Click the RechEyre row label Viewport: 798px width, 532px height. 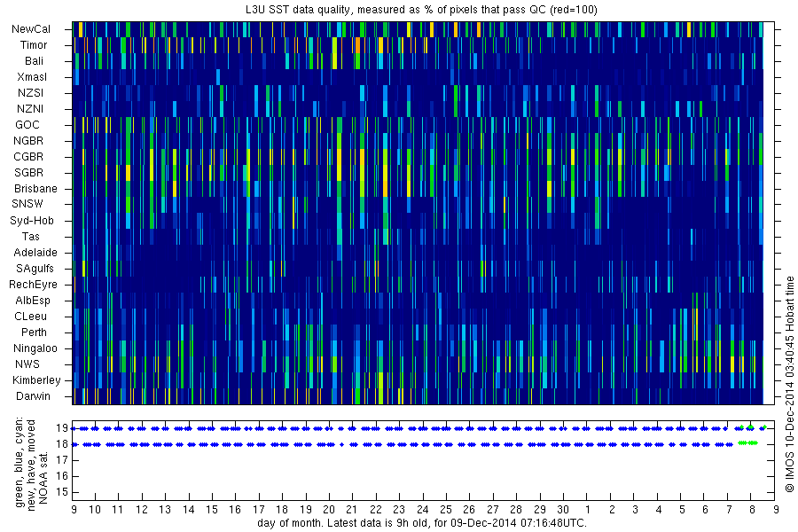(33, 285)
